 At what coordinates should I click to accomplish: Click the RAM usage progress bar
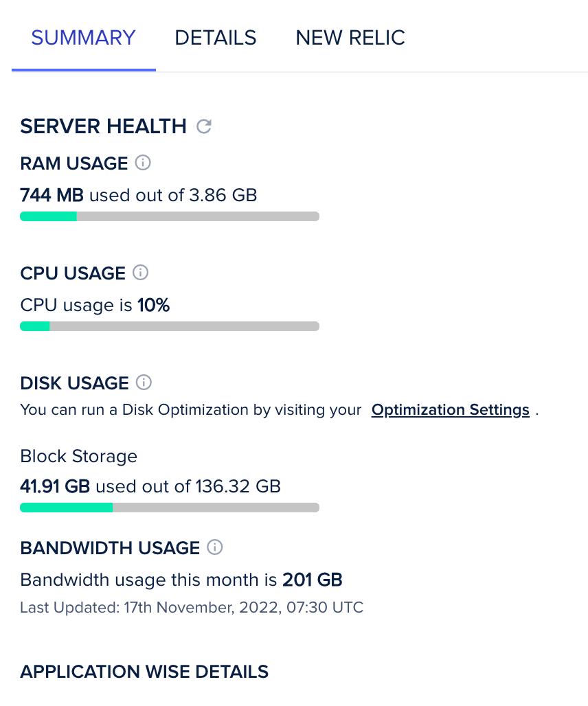(170, 217)
